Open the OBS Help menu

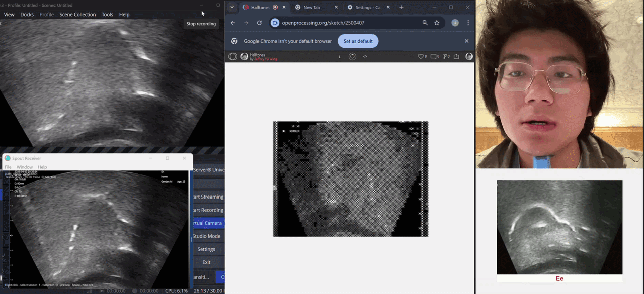coord(124,14)
